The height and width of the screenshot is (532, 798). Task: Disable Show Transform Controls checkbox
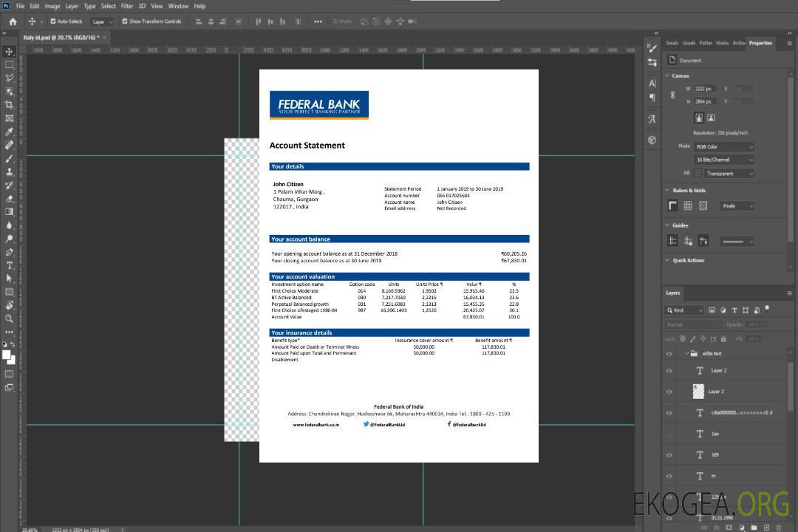click(x=124, y=21)
